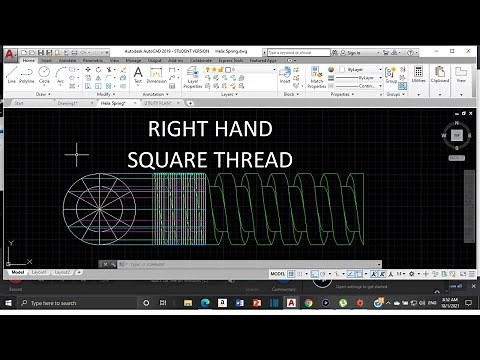This screenshot has height=360, width=480.
Task: Open Google Chrome from the taskbar
Action: coord(308,303)
